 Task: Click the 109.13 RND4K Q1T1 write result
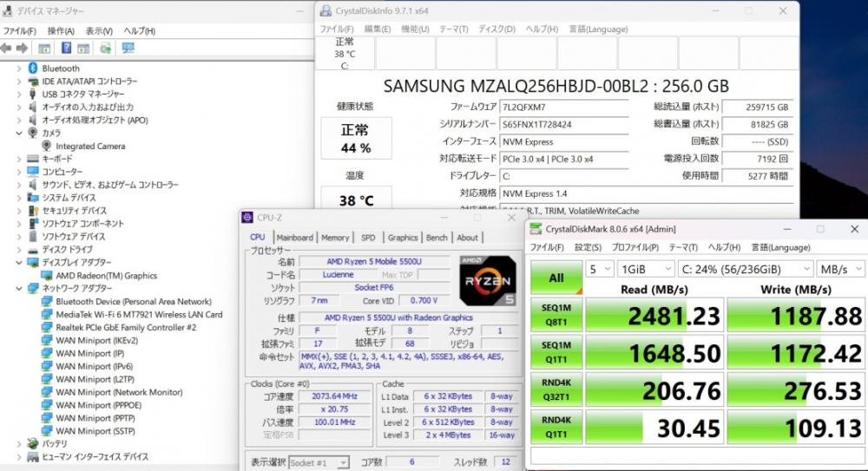click(795, 428)
